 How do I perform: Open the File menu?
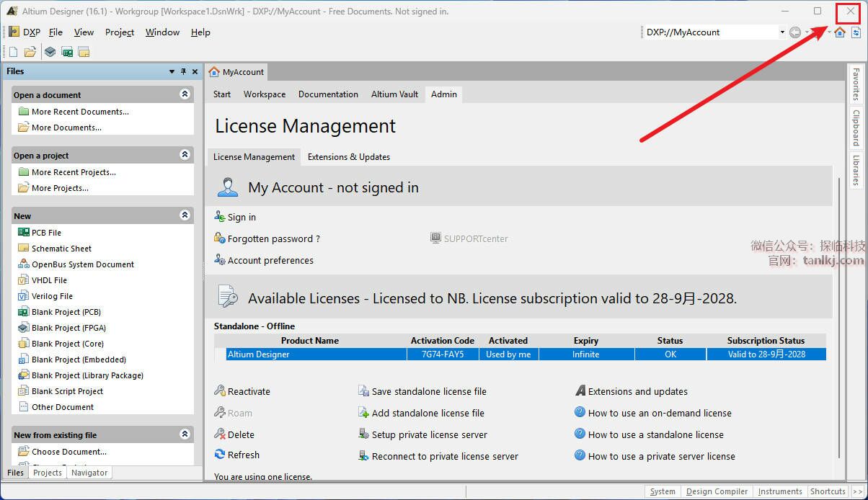tap(56, 32)
